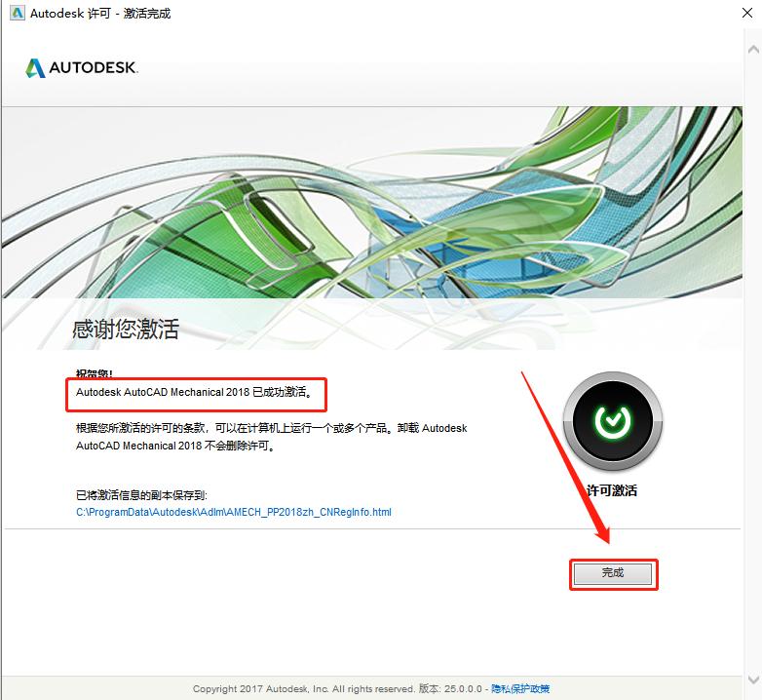This screenshot has height=700, width=762.
Task: Close the Autodesk license window
Action: point(747,13)
